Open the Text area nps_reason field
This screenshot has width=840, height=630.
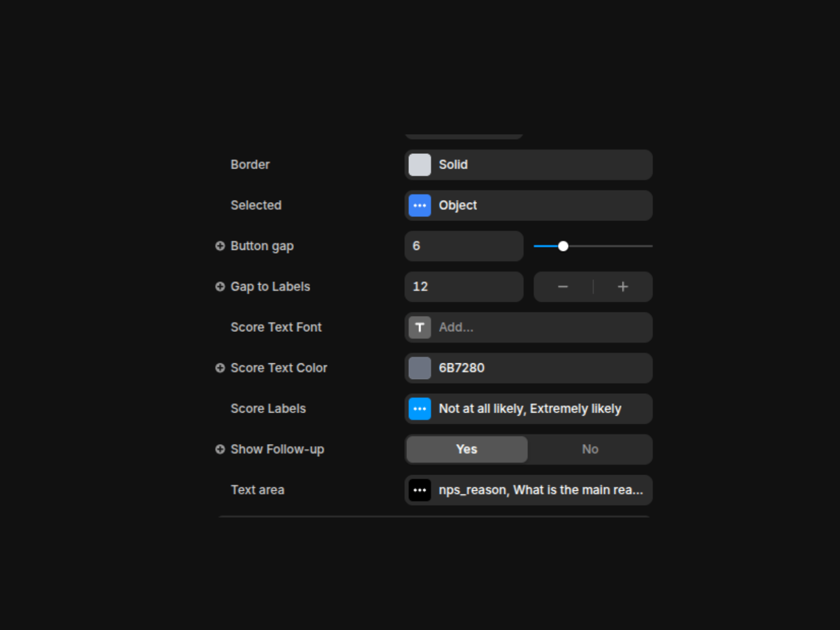coord(541,490)
